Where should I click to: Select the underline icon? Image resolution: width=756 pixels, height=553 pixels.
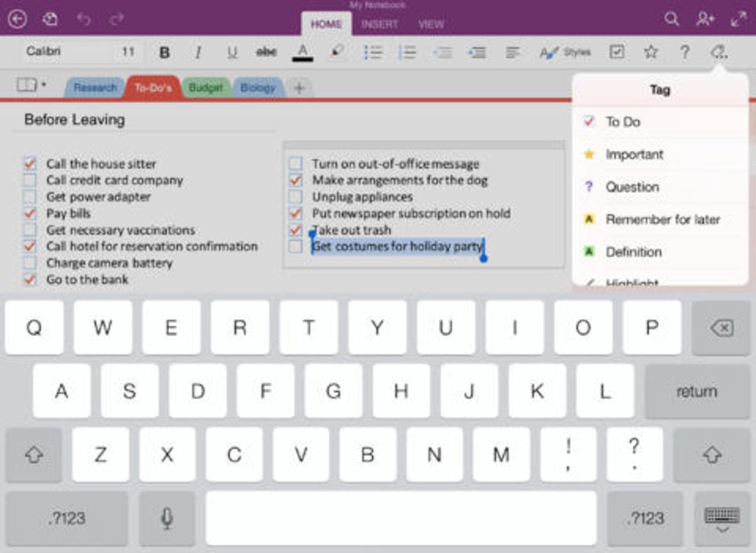pos(232,52)
